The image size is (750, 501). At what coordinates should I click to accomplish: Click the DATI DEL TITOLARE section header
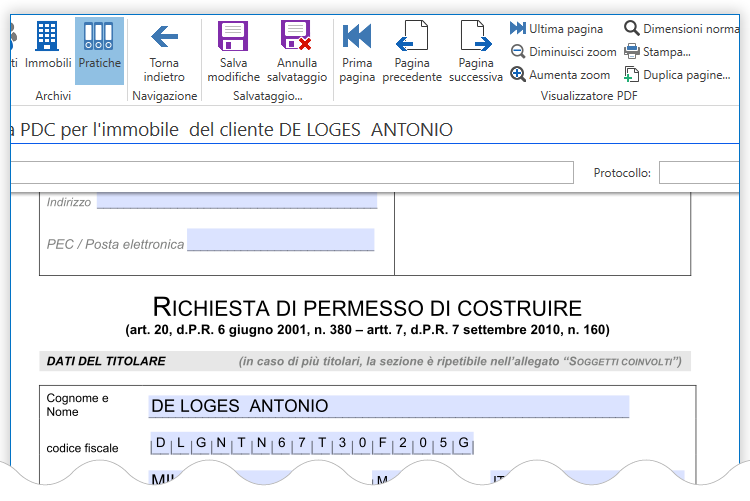(x=106, y=361)
